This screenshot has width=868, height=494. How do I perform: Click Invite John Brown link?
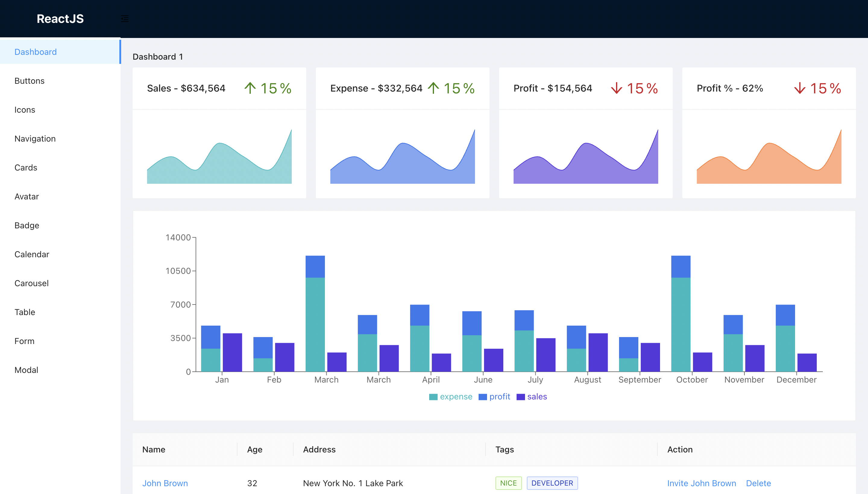pyautogui.click(x=701, y=483)
